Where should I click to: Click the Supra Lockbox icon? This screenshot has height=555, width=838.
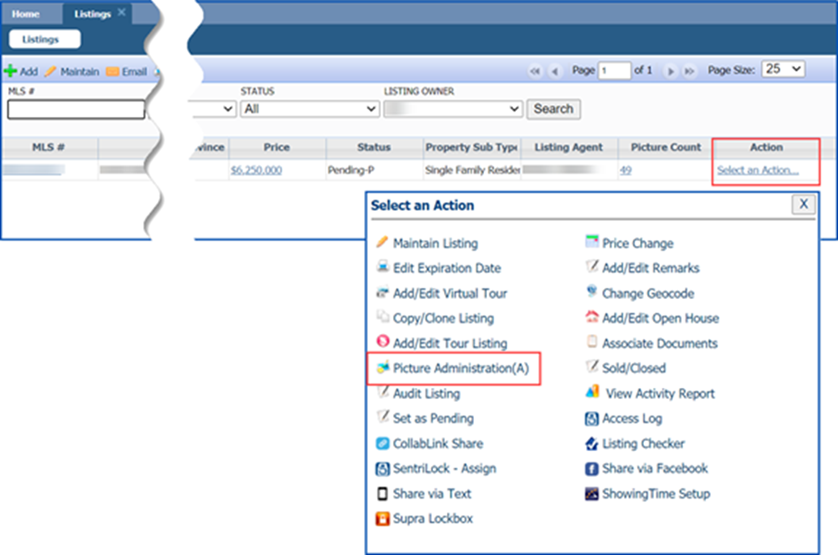382,519
